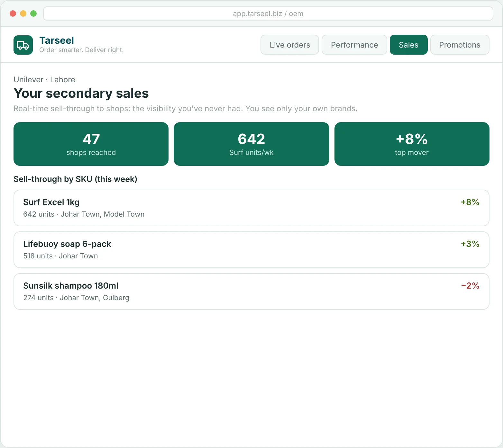Click the −2% change on Sunsilk row
The height and width of the screenshot is (448, 503).
[470, 286]
